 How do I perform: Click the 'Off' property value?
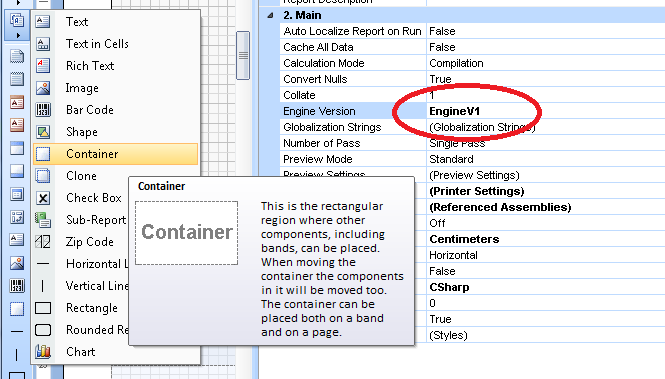tap(437, 223)
